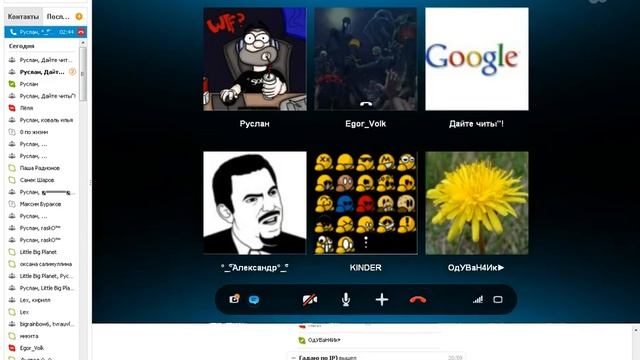Click group icon beside Lex, кирилл

12,300
